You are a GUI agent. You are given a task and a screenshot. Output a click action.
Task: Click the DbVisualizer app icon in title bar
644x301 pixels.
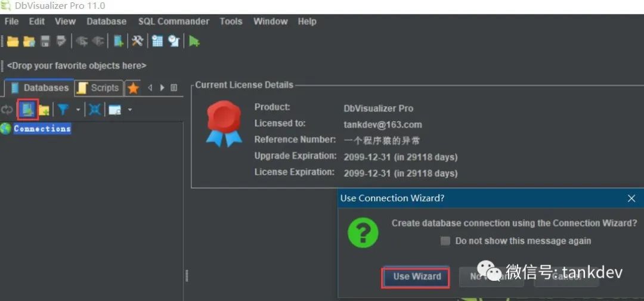(x=6, y=6)
